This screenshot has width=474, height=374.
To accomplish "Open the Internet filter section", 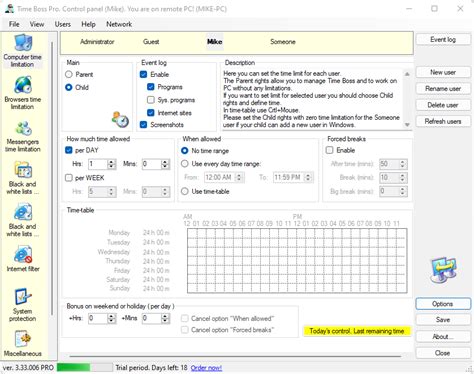I will 23,259.
